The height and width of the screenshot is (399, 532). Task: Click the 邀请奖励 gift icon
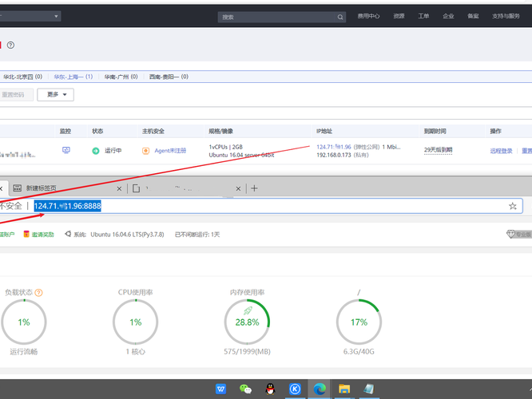tap(26, 235)
